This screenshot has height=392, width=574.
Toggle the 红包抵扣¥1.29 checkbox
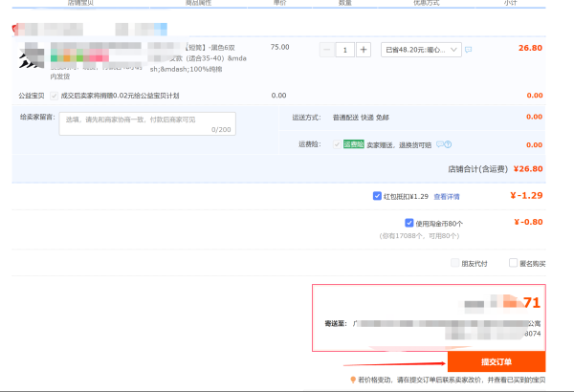(x=378, y=196)
